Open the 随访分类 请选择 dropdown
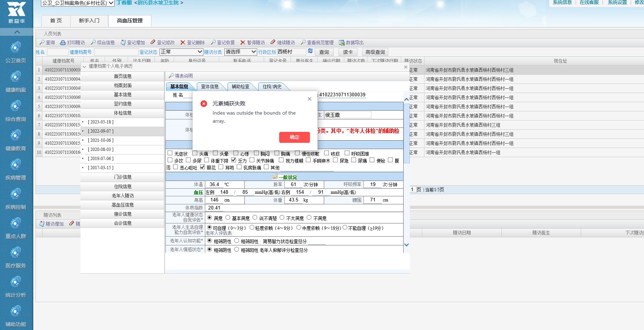Image resolution: width=644 pixels, height=330 pixels. pos(240,52)
